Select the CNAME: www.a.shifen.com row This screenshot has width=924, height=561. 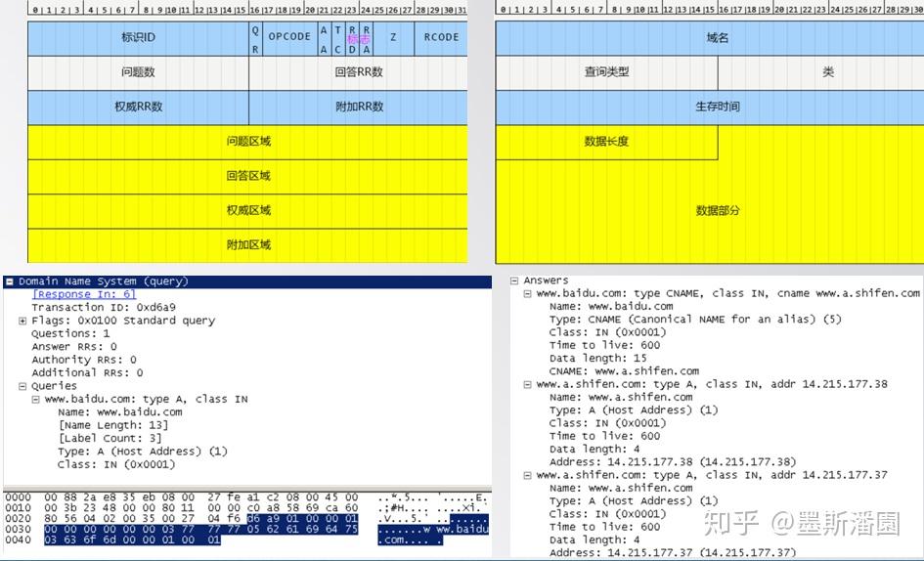(x=624, y=371)
